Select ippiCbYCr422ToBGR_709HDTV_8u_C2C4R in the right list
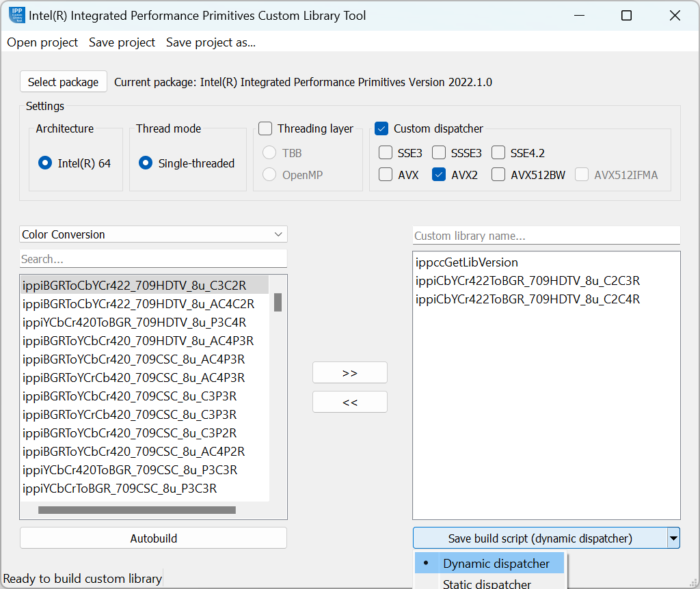700x589 pixels. [x=527, y=299]
